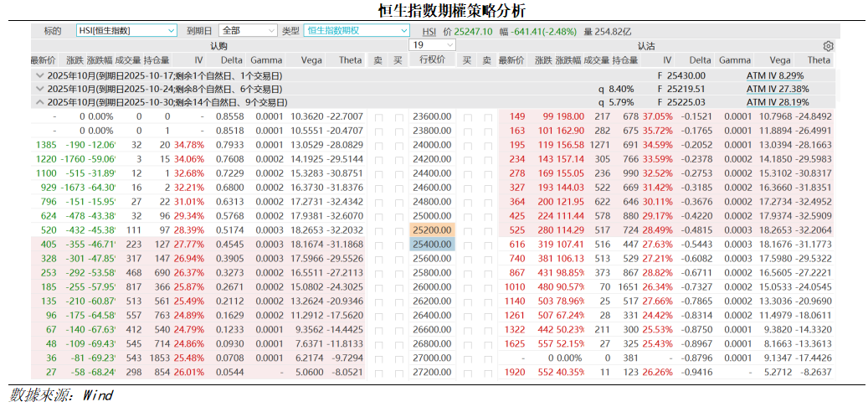Sort by call-side IV column header
Viewport: 868px width, 407px height.
coord(198,60)
